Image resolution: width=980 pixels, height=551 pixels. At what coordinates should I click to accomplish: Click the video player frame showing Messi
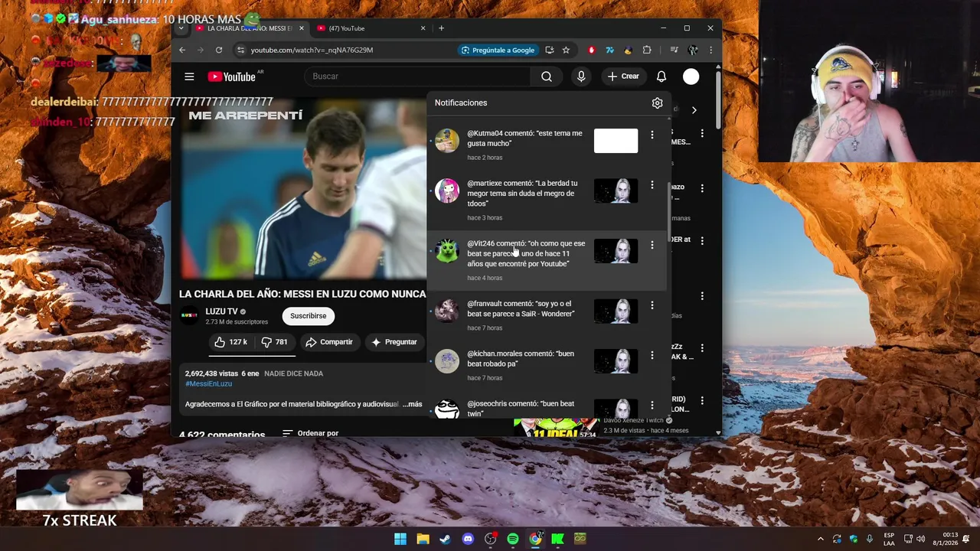click(x=303, y=189)
